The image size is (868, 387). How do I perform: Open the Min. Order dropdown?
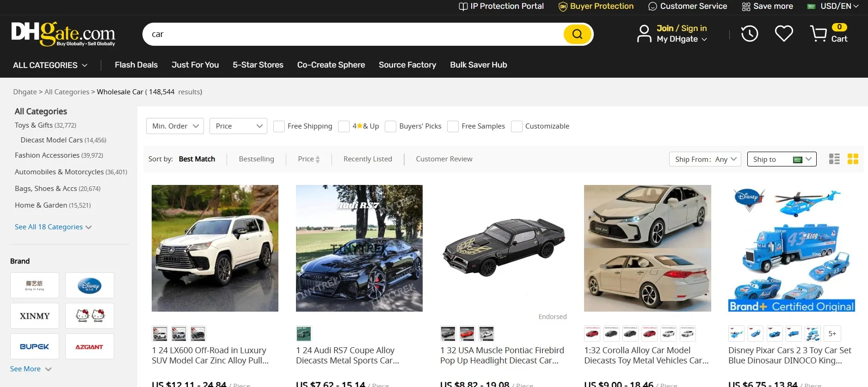coord(175,126)
